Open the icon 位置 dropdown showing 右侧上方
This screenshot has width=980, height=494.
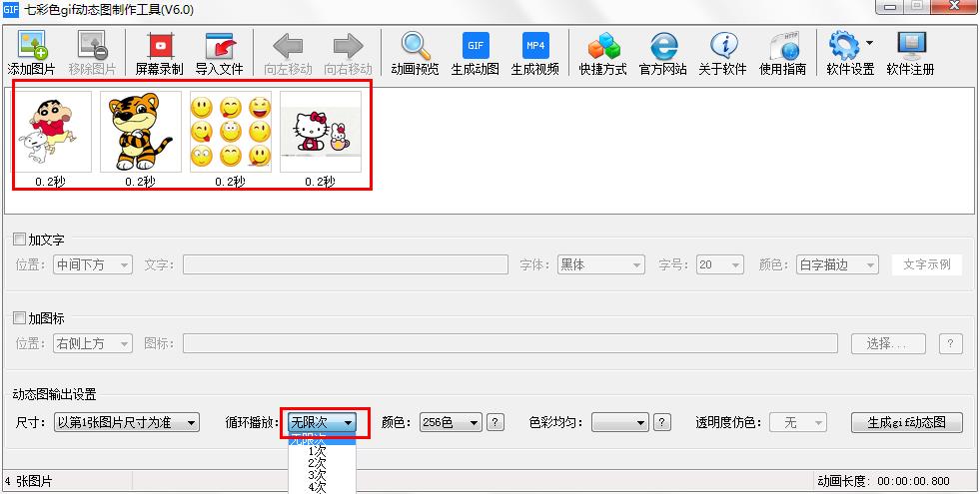[x=93, y=343]
